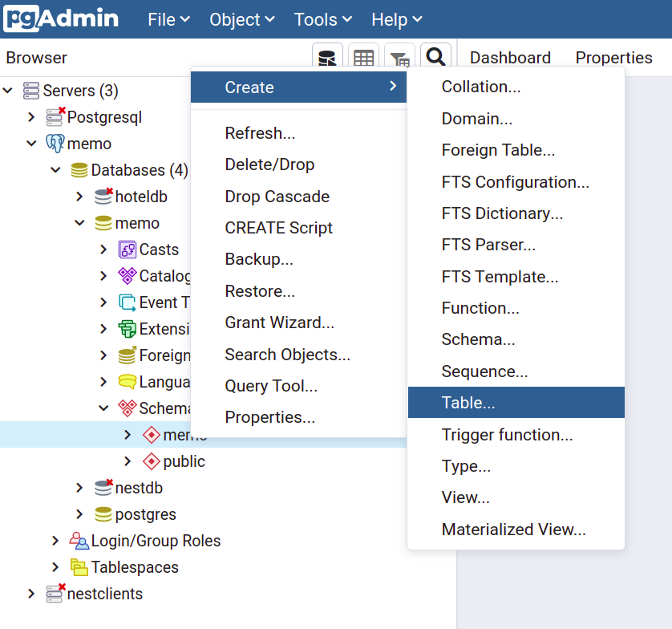Choose Sequence... in the Create submenu
The width and height of the screenshot is (672, 629).
click(516, 371)
